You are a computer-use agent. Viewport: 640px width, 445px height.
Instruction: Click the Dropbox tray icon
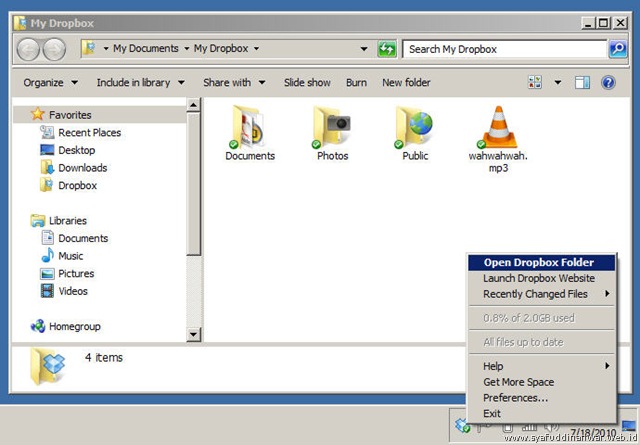pyautogui.click(x=463, y=426)
